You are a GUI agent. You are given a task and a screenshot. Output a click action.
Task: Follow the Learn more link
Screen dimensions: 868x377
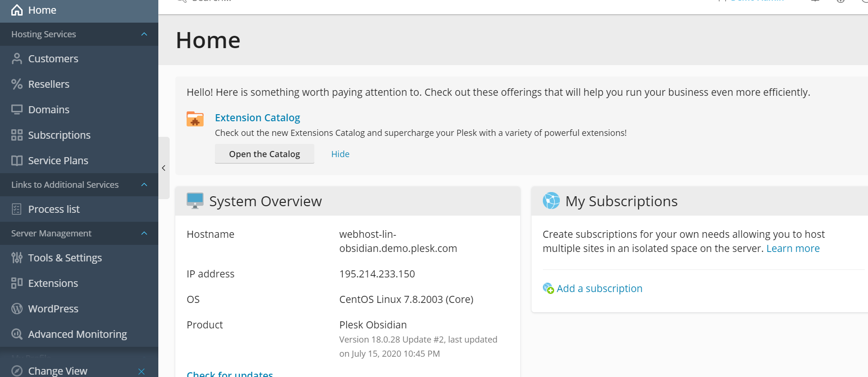tap(793, 248)
